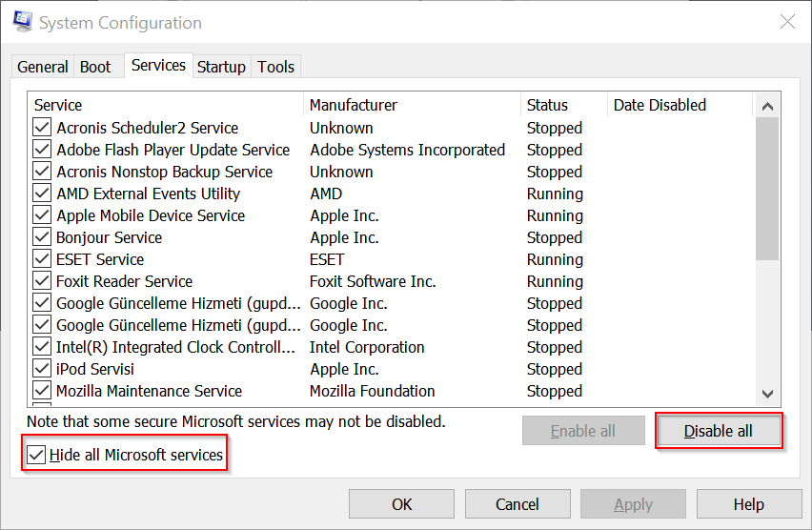Toggle the ESET Service checkbox
812x530 pixels.
pyautogui.click(x=42, y=259)
